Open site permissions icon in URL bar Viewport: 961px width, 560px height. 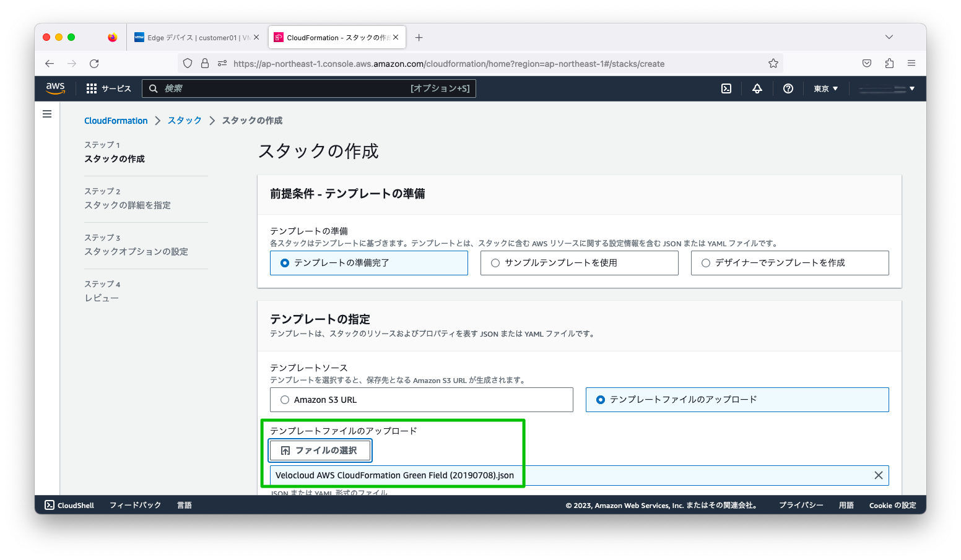(x=222, y=63)
